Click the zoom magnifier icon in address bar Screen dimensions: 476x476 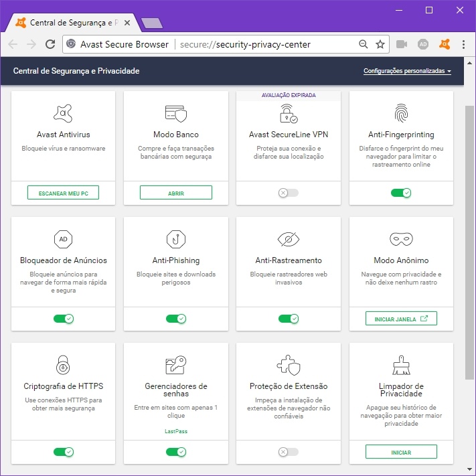(363, 44)
